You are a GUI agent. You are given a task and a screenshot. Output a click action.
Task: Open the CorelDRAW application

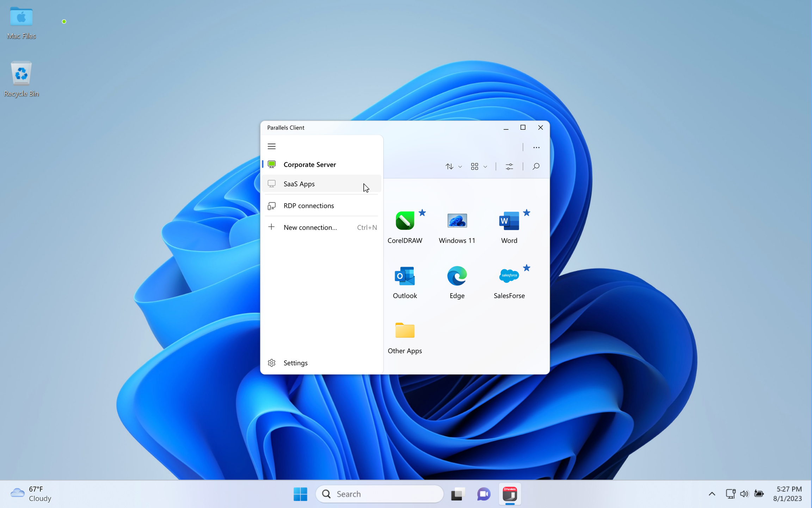(405, 221)
